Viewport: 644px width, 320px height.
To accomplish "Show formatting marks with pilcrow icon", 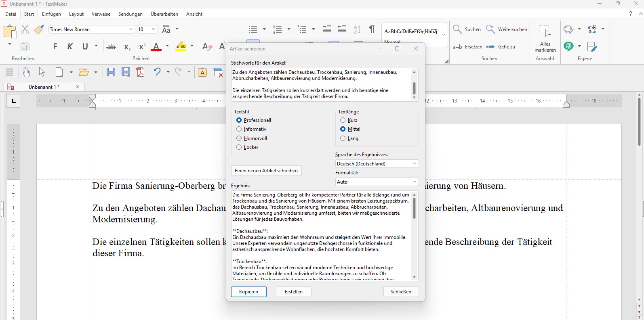I will (x=371, y=29).
